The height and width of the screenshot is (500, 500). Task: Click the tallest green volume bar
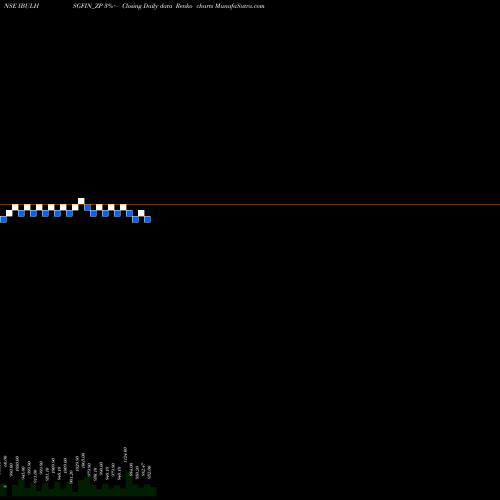click(x=129, y=483)
